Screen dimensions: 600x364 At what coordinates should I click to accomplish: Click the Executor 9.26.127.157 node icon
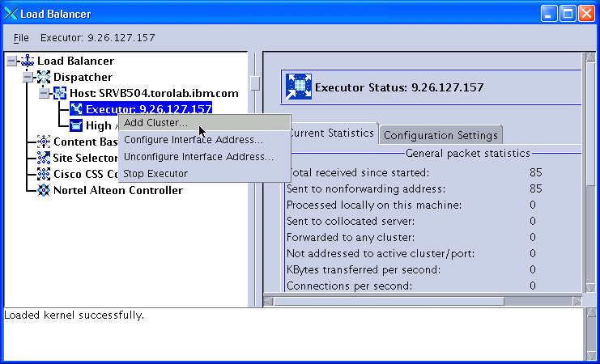76,109
